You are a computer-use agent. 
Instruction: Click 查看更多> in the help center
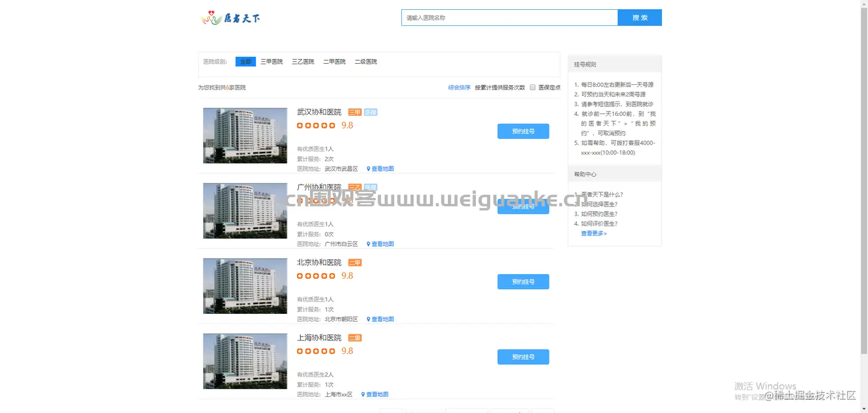click(594, 233)
